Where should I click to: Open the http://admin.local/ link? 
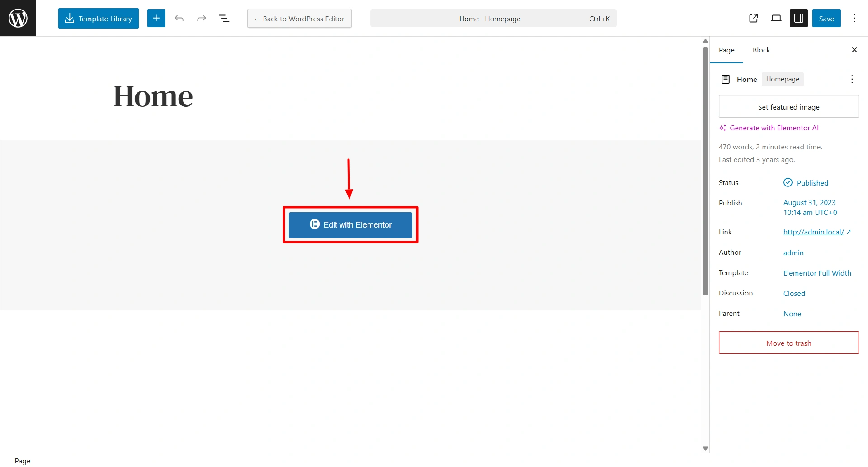coord(813,232)
